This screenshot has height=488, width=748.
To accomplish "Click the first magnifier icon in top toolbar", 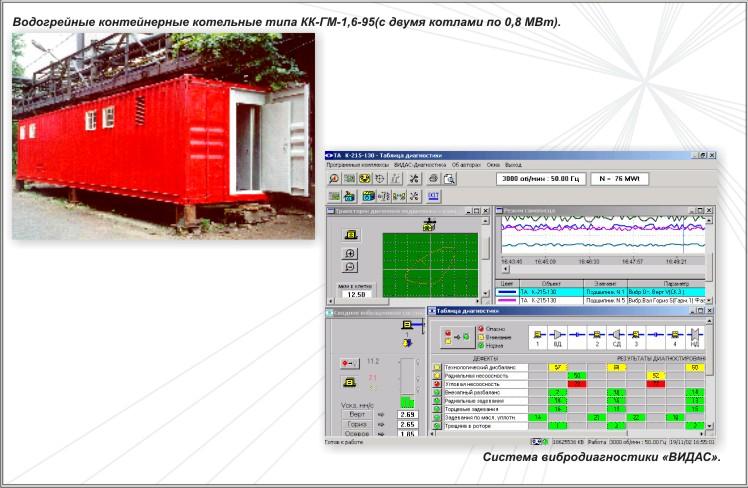I will click(x=335, y=179).
